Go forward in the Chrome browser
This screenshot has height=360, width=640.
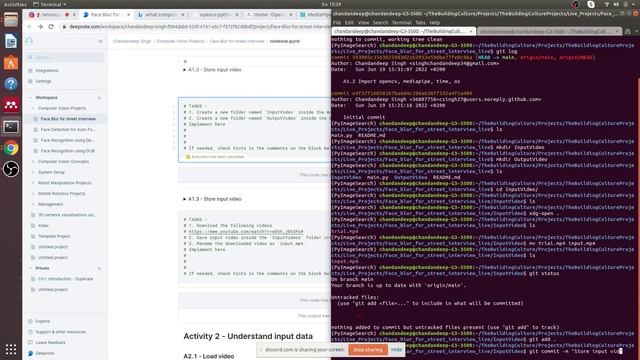point(40,27)
